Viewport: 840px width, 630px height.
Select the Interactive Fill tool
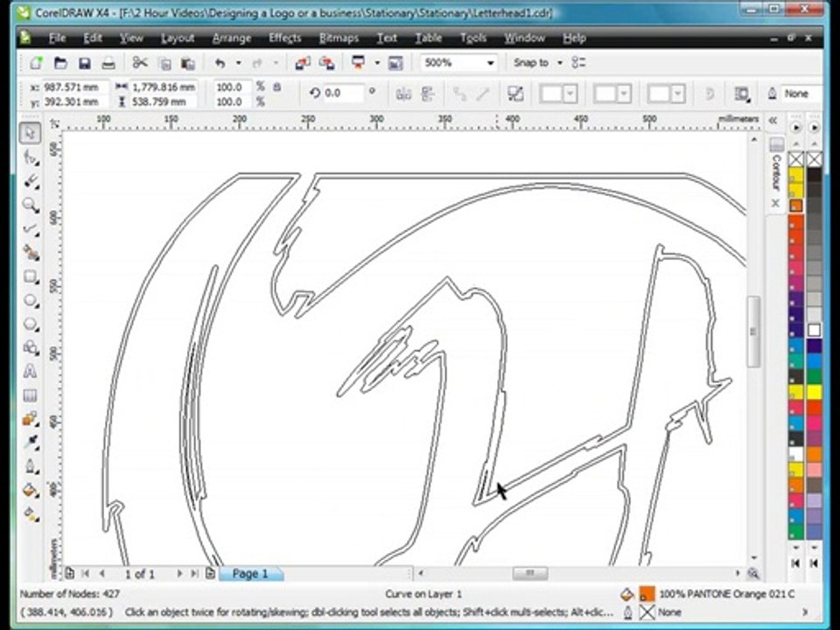[31, 514]
